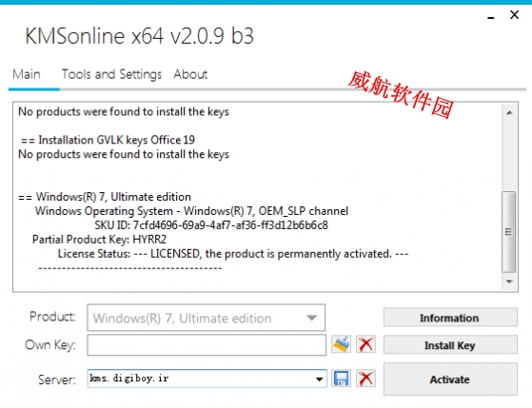This screenshot has width=532, height=408.
Task: Click the Install Key button
Action: coord(450,345)
